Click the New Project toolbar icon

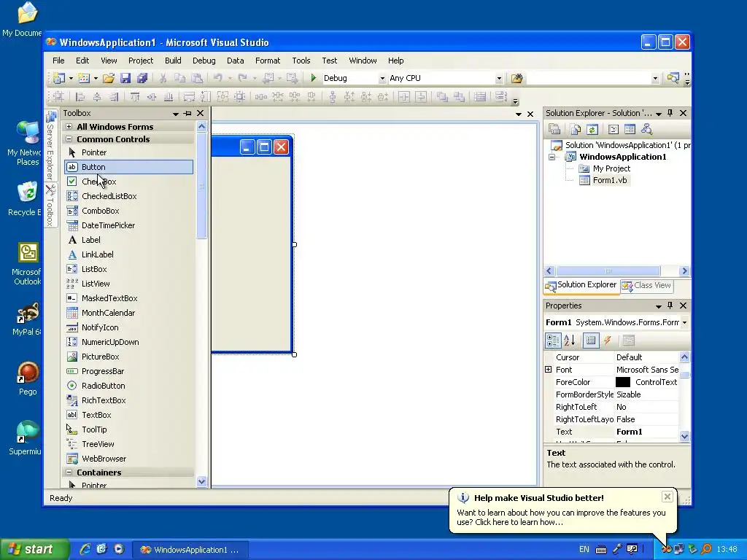[59, 78]
